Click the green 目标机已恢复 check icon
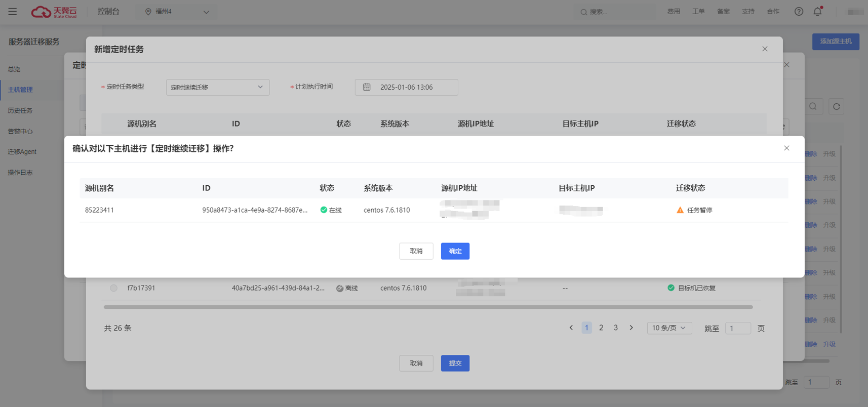 [x=671, y=288]
